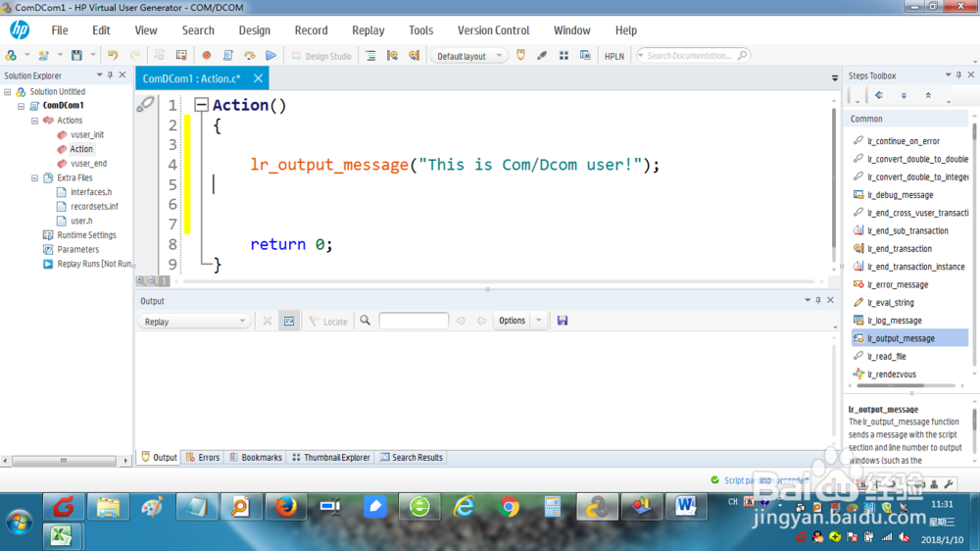Click the step-by-step run icon
Viewport: 980px width, 551px height.
point(250,56)
